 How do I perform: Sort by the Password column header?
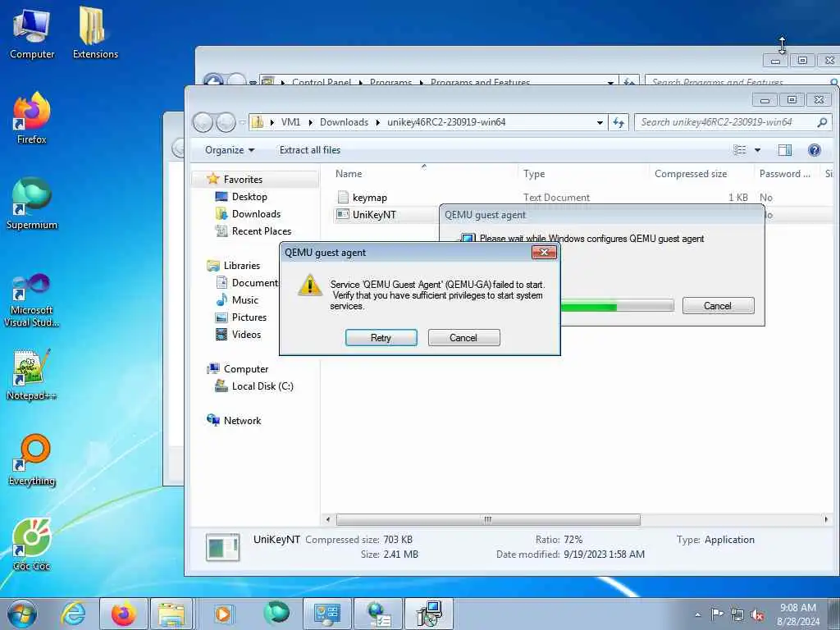pyautogui.click(x=787, y=174)
